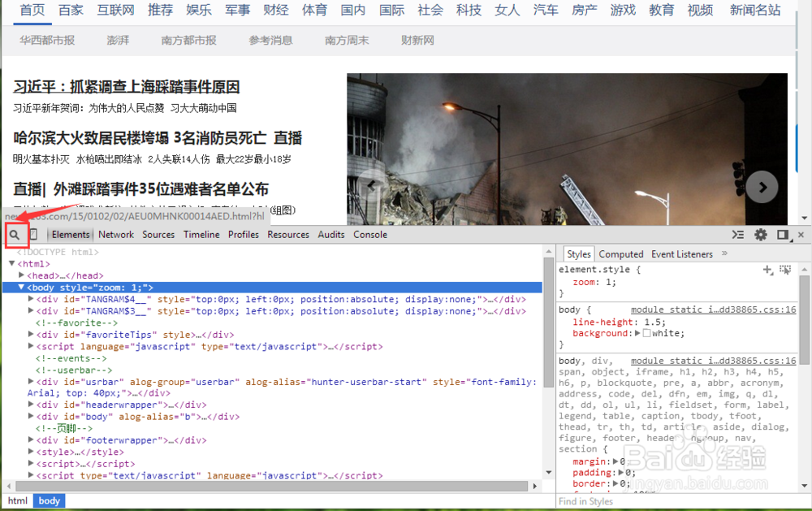The width and height of the screenshot is (812, 511).
Task: Click the fire scene carousel photo
Action: point(567,149)
